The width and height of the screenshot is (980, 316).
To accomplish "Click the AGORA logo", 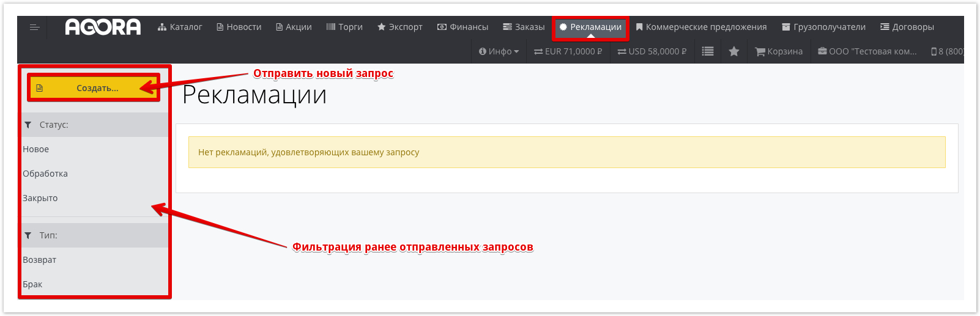I will click(103, 27).
